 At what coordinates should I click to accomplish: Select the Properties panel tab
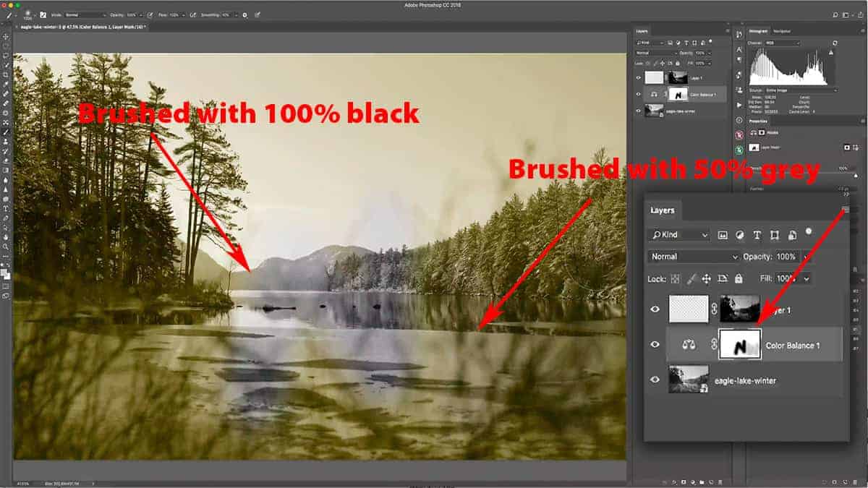(x=758, y=121)
